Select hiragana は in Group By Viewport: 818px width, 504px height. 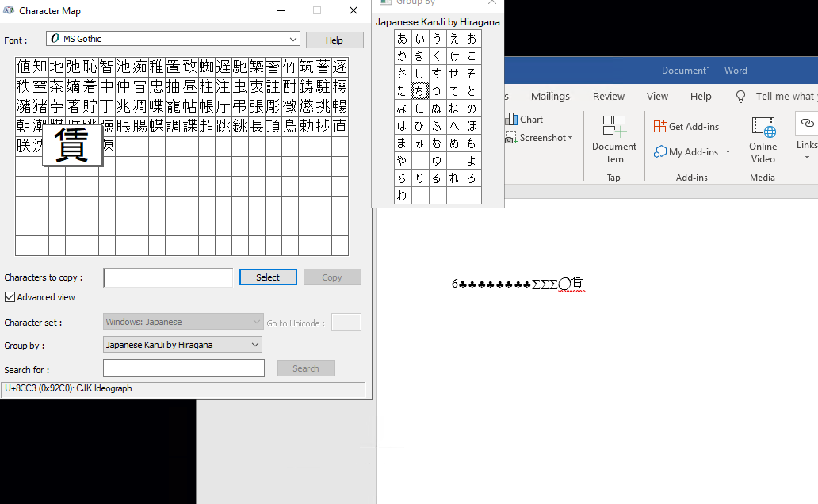click(x=402, y=126)
